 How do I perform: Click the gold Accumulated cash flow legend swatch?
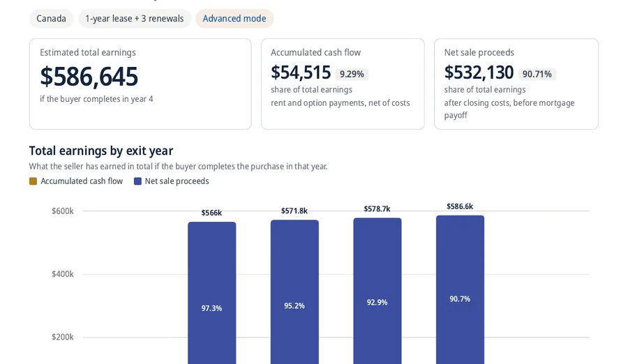tap(33, 181)
